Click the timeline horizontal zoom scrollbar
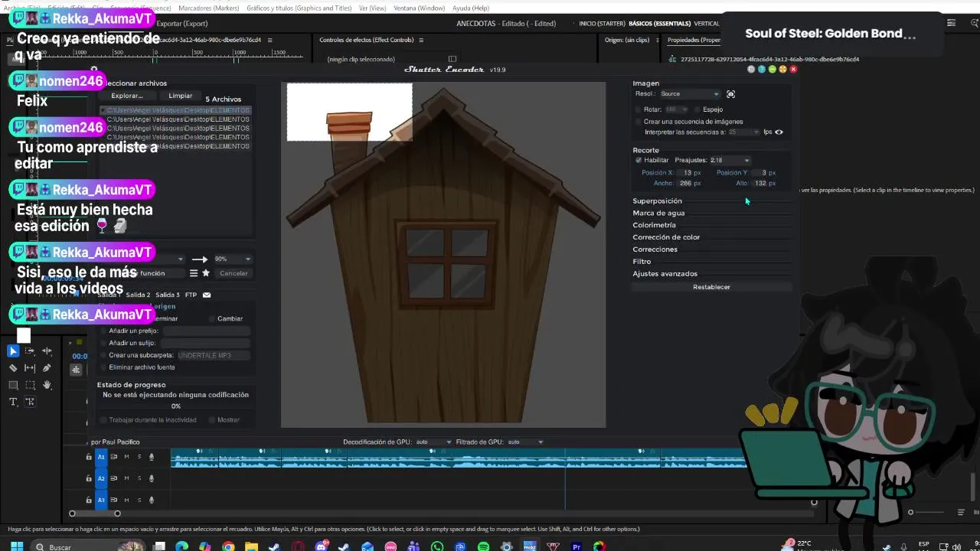This screenshot has height=551, width=980. click(95, 514)
